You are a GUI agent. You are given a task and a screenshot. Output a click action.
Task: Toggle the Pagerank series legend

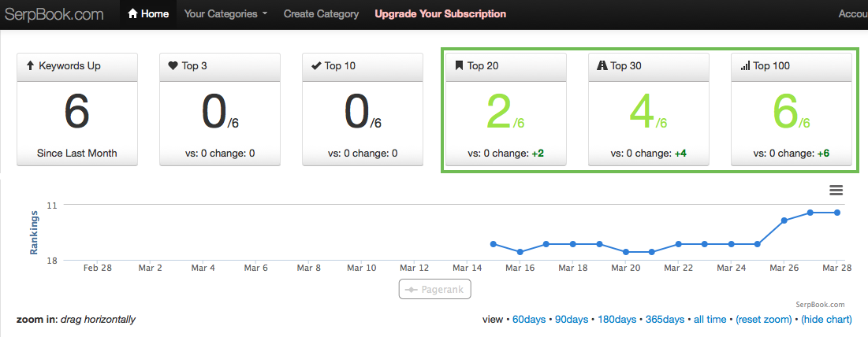tap(434, 290)
